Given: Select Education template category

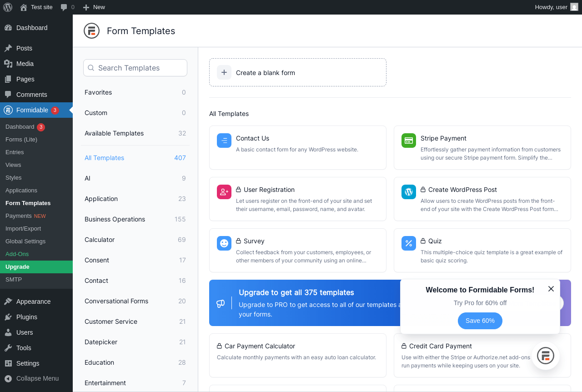Looking at the screenshot, I should [x=135, y=362].
